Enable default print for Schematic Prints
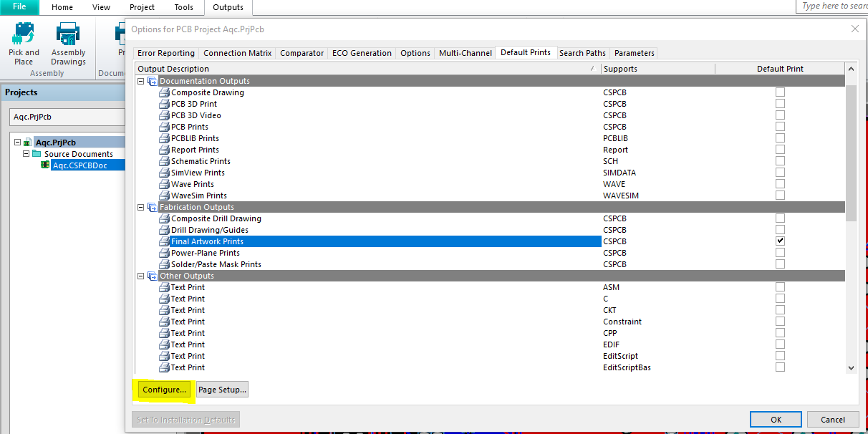This screenshot has height=434, width=868. click(780, 161)
